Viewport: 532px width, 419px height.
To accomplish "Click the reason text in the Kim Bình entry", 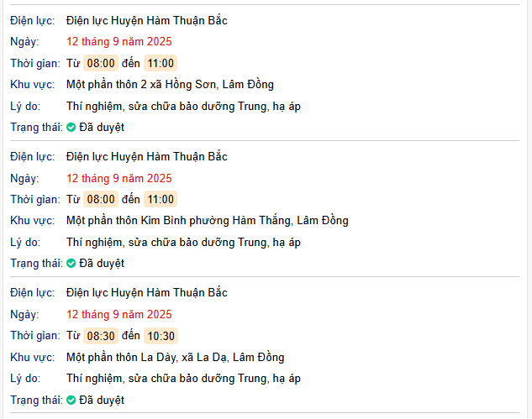I will pyautogui.click(x=183, y=243).
